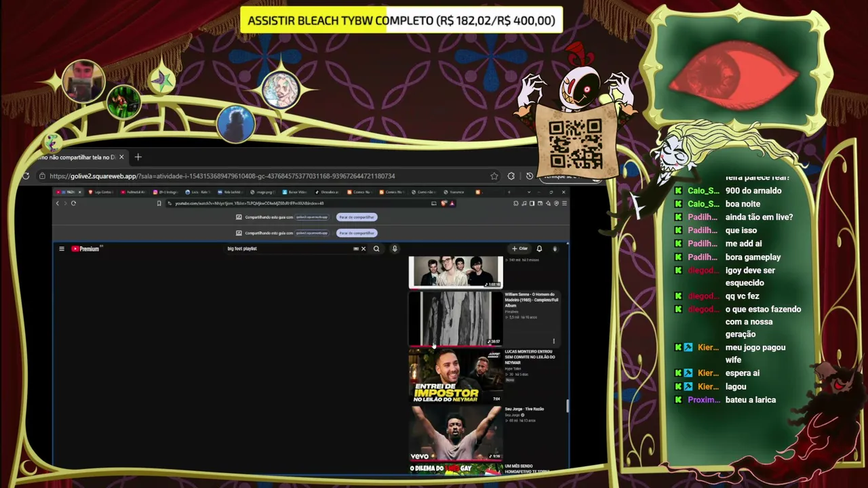Screen dimensions: 868x488
Task: Stop sharing via the second 'Parar de compartilhar' button
Action: tap(357, 233)
